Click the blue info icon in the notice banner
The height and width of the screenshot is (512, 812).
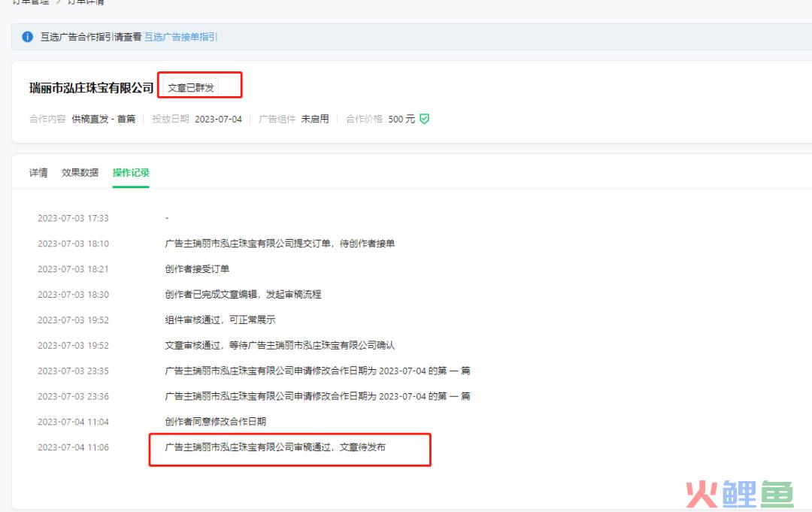click(x=28, y=37)
